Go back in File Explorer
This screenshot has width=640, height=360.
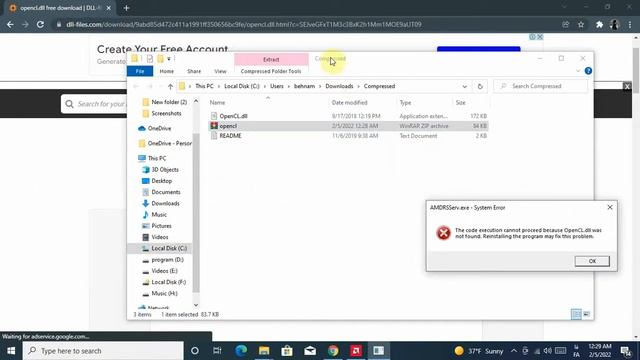point(136,87)
